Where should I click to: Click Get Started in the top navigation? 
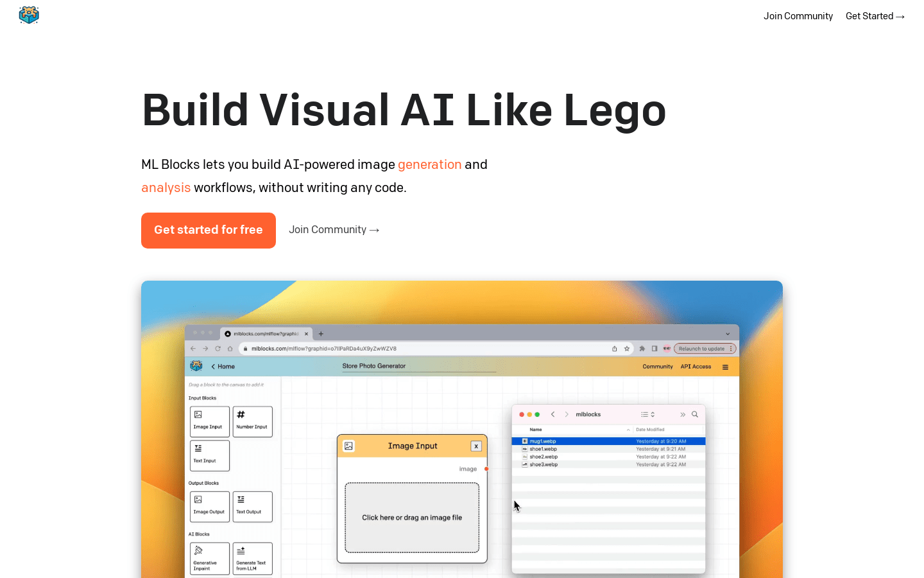[x=875, y=16]
